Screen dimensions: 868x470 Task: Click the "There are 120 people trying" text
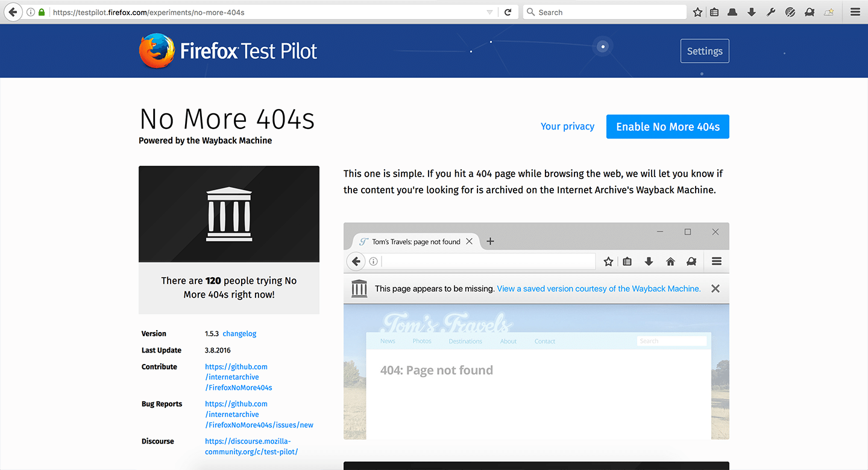(x=229, y=288)
